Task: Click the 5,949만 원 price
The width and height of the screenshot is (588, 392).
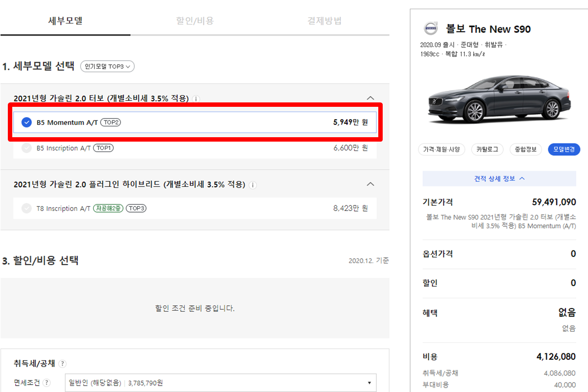Action: point(350,122)
